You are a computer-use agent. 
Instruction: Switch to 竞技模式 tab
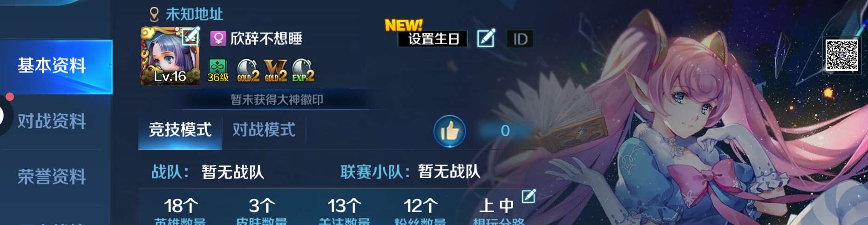coord(180,130)
